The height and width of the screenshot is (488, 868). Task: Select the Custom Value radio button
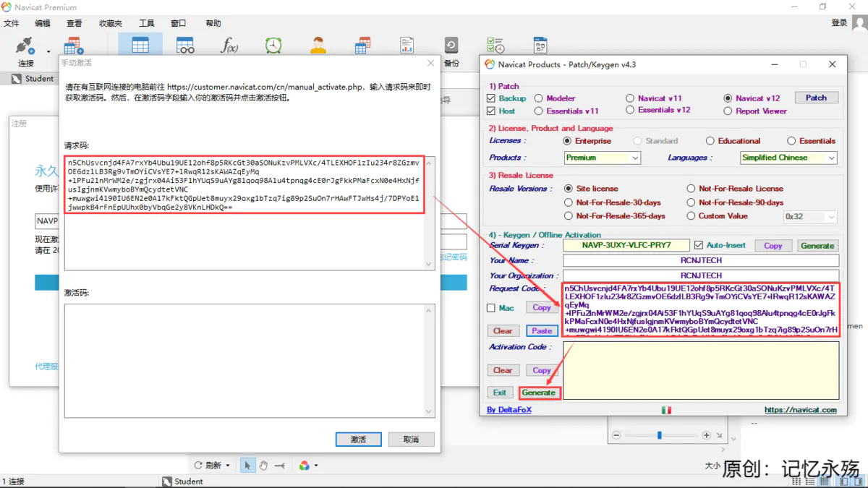click(x=691, y=215)
